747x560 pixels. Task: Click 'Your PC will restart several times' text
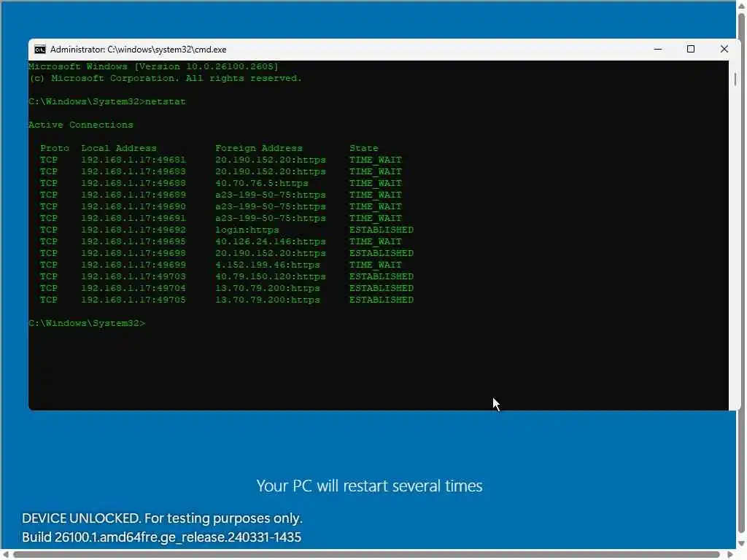(x=369, y=486)
